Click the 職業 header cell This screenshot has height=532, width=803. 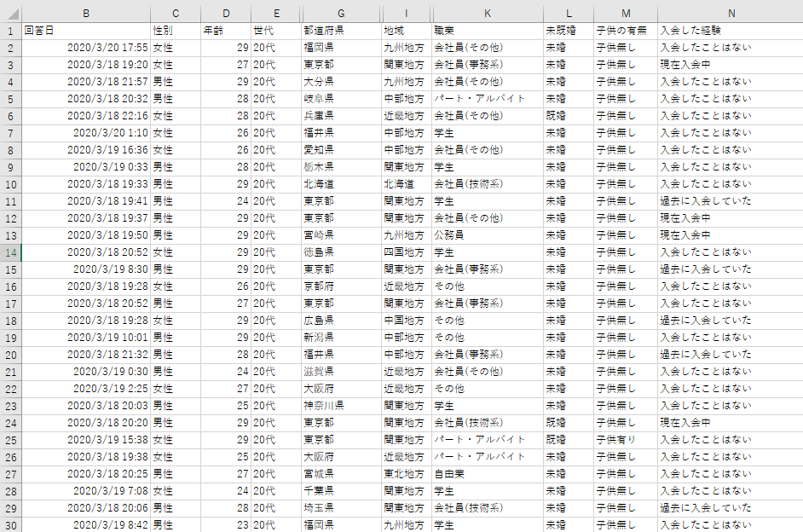(x=487, y=31)
